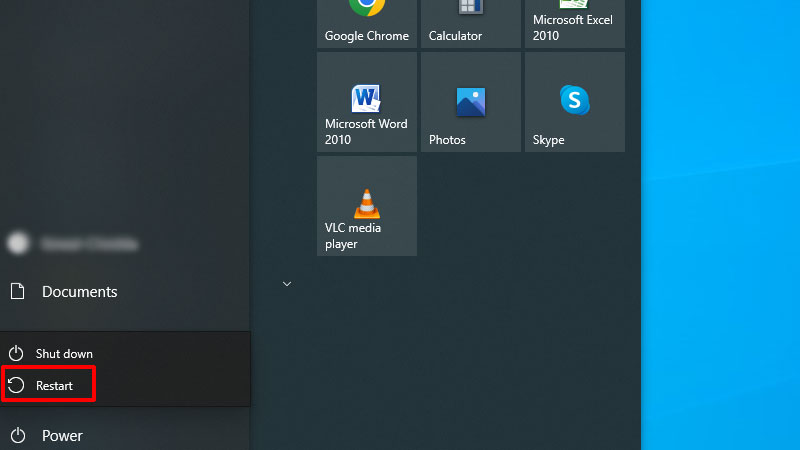800x450 pixels.
Task: Open the Skype tile
Action: [x=574, y=102]
